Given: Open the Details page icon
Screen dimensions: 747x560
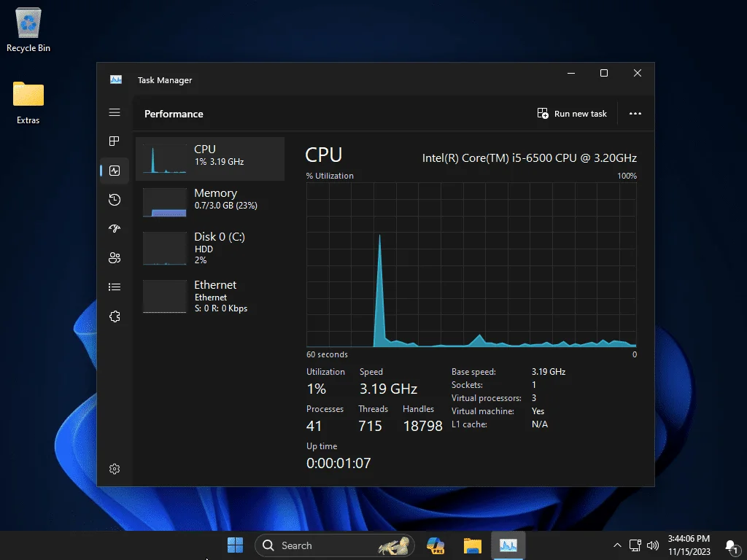Looking at the screenshot, I should pyautogui.click(x=115, y=287).
